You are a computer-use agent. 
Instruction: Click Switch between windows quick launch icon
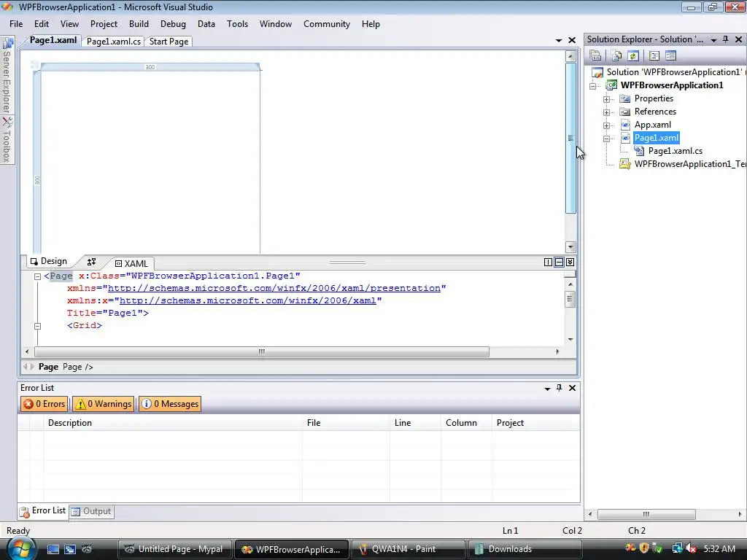tap(70, 549)
